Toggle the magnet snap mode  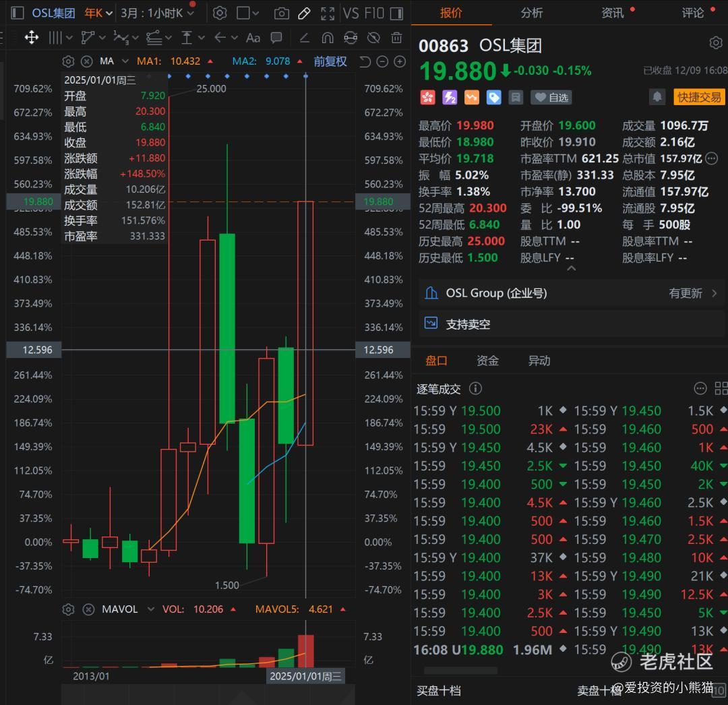click(x=328, y=38)
